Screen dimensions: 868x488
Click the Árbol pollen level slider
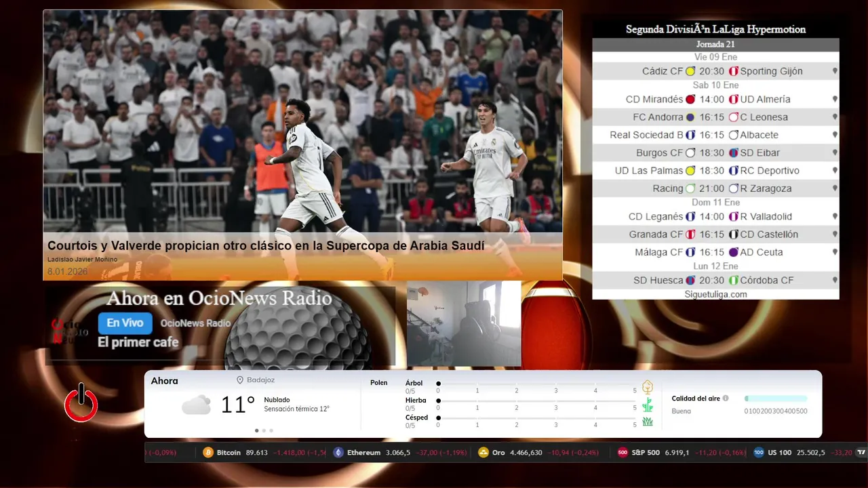point(536,384)
